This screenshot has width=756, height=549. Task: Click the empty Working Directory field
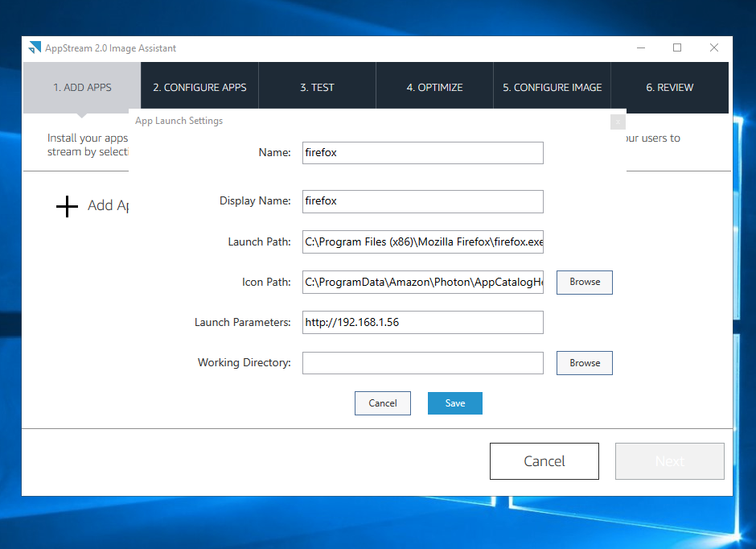point(423,363)
